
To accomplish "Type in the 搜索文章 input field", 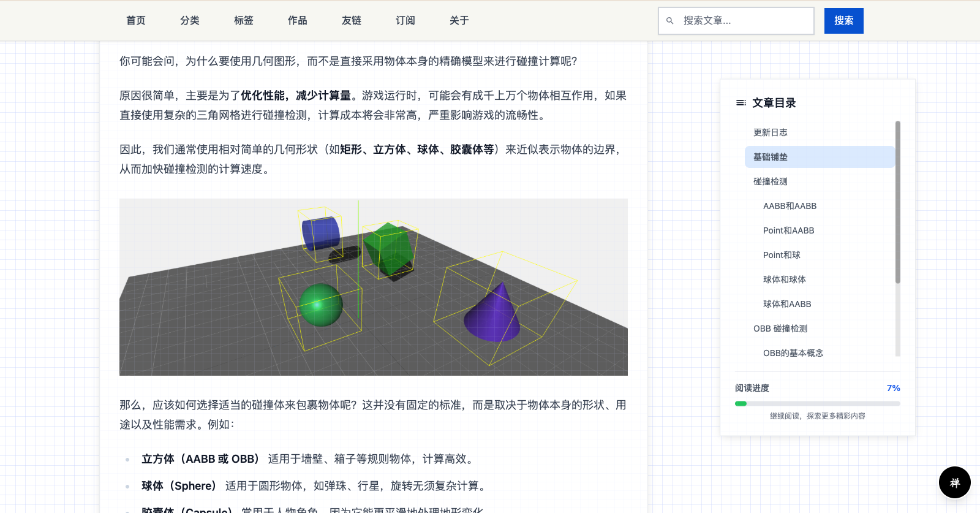I will [744, 21].
